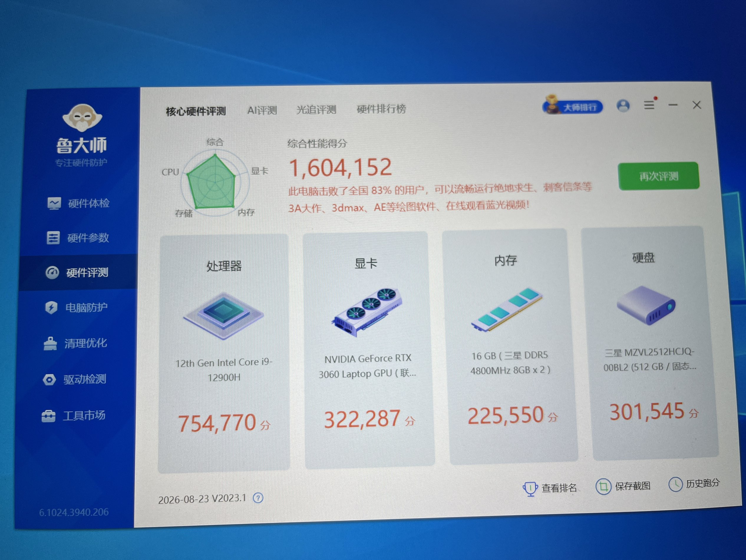746x560 pixels.
Task: Open the 查看排名 link
Action: coord(559,488)
